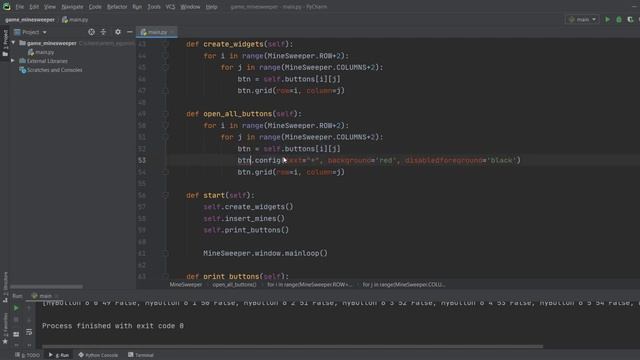This screenshot has width=640, height=360.
Task: Open the Edit menu
Action: (34, 7)
